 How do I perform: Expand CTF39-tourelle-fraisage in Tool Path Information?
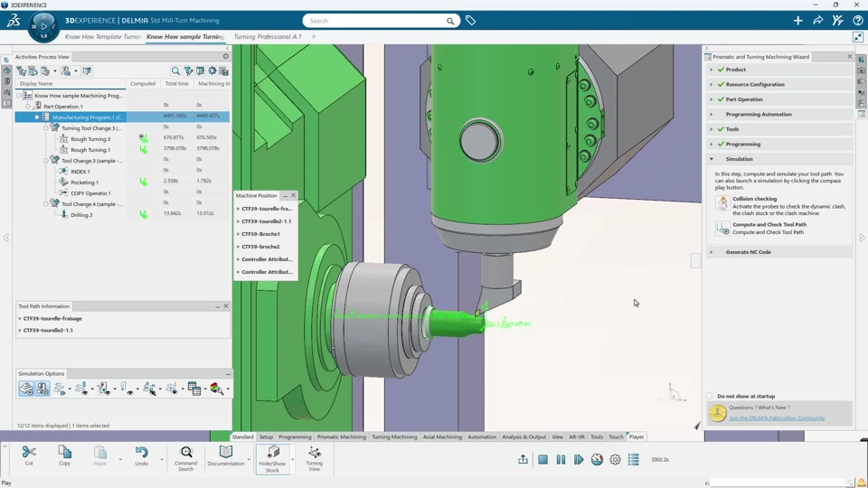tap(20, 319)
